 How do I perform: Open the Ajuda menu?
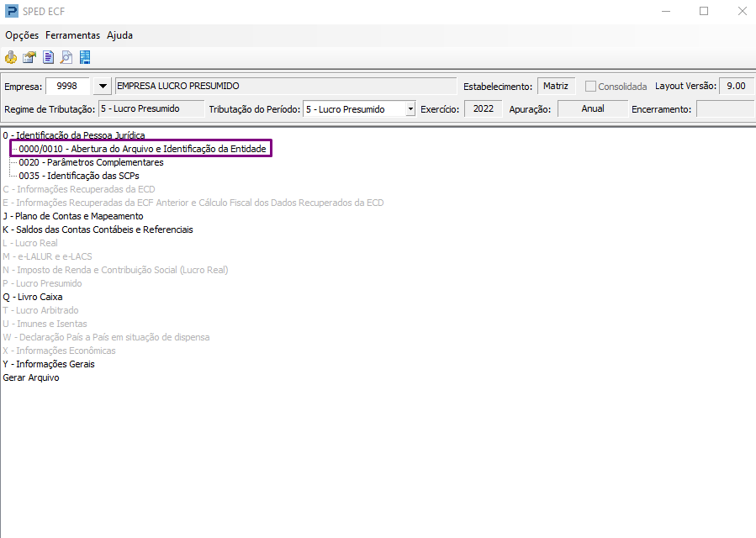[119, 35]
